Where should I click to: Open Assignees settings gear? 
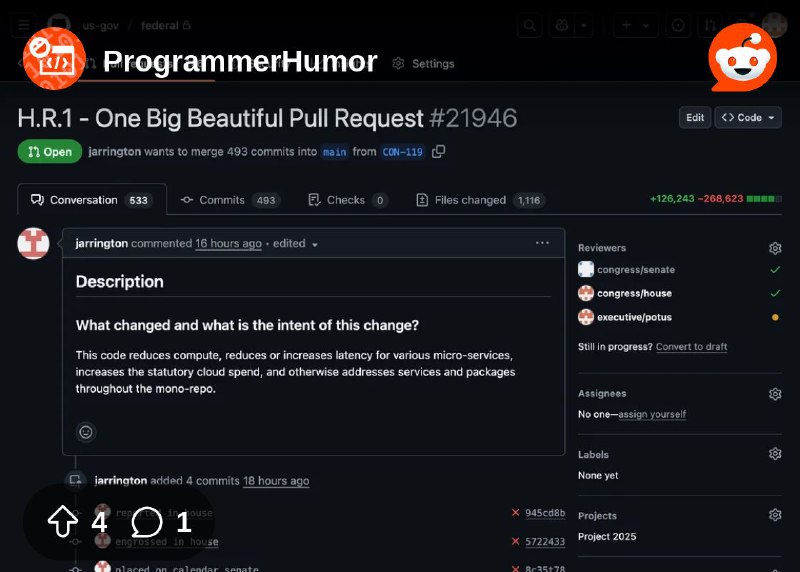pos(775,394)
